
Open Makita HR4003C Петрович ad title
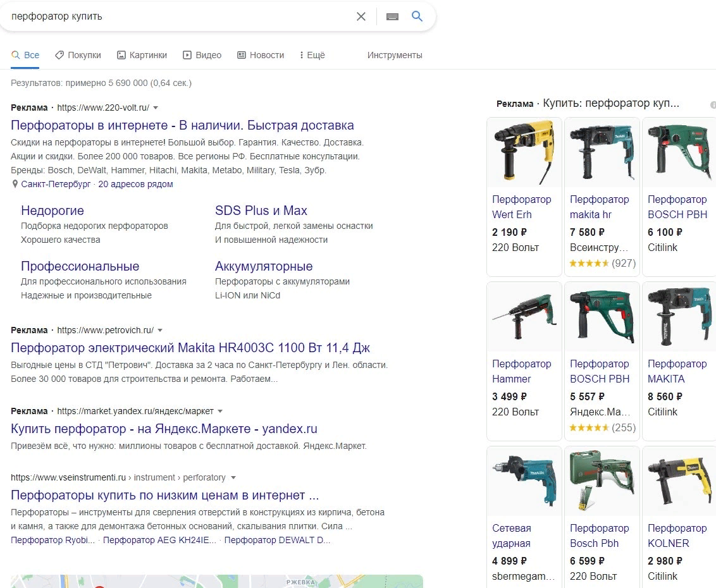click(190, 348)
